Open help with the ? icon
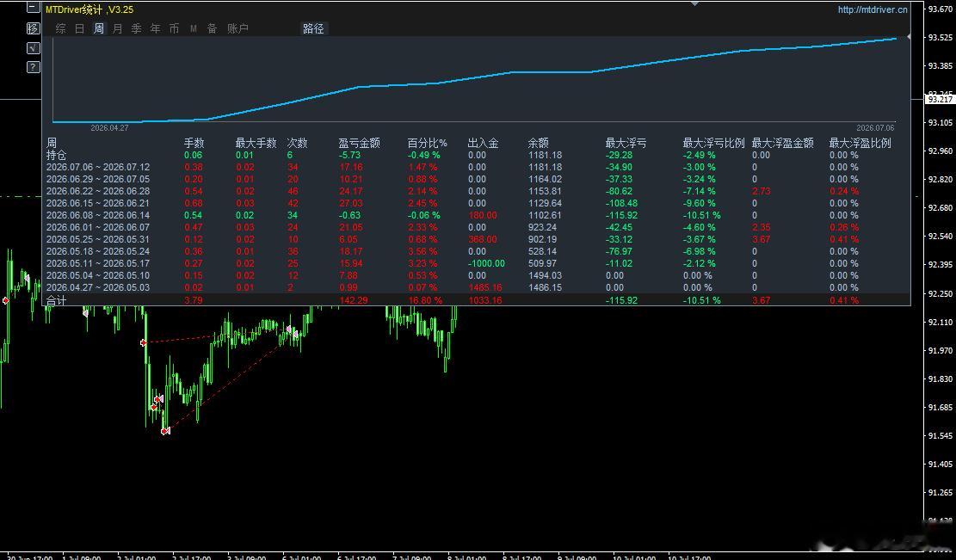Screen dimensions: 956x560 coord(33,66)
